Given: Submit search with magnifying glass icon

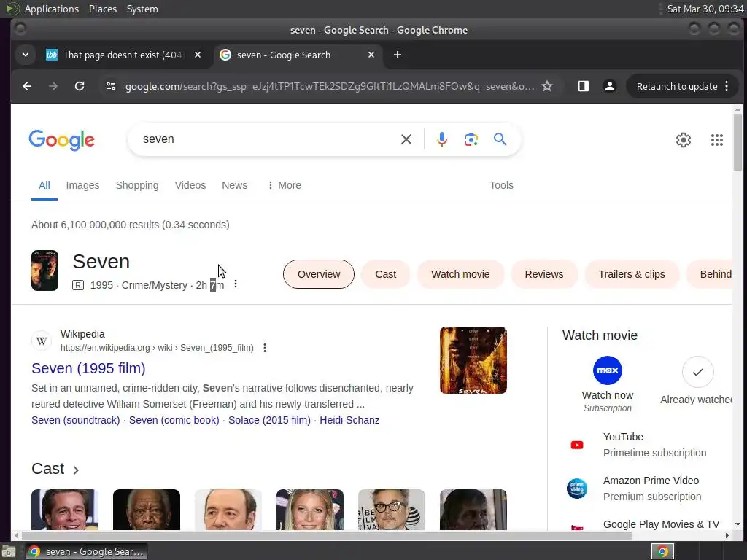Looking at the screenshot, I should pyautogui.click(x=500, y=139).
